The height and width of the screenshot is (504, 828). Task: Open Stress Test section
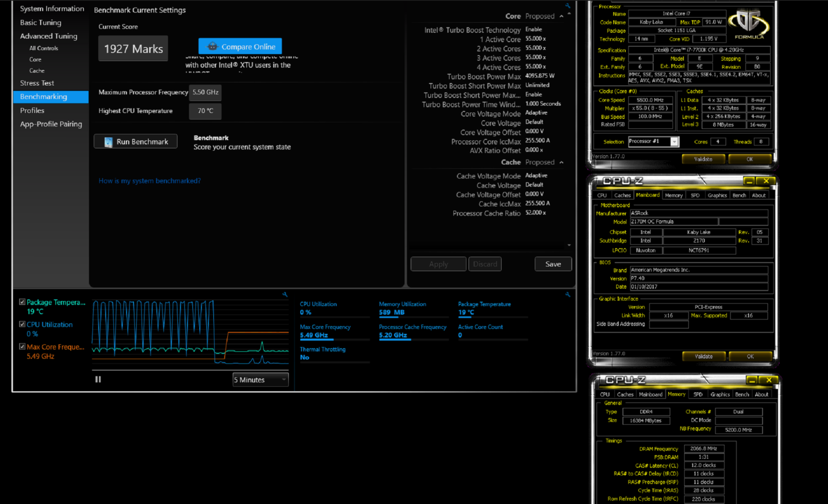[x=37, y=83]
